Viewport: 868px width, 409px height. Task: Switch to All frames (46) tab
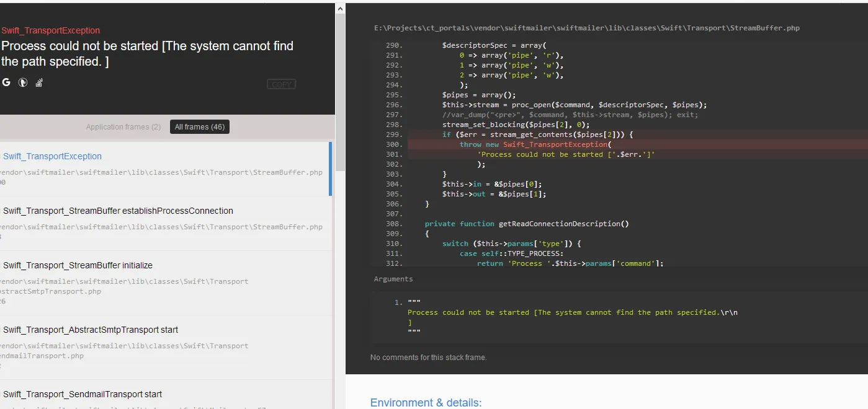pos(200,127)
